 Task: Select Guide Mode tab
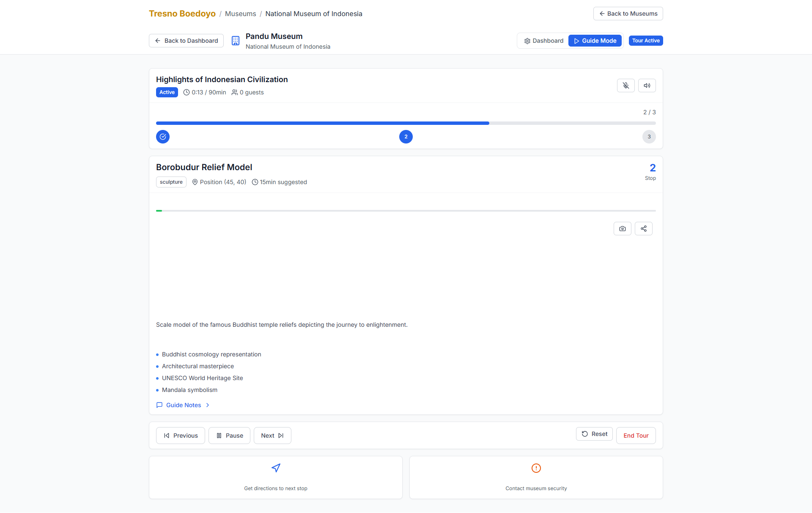tap(595, 41)
